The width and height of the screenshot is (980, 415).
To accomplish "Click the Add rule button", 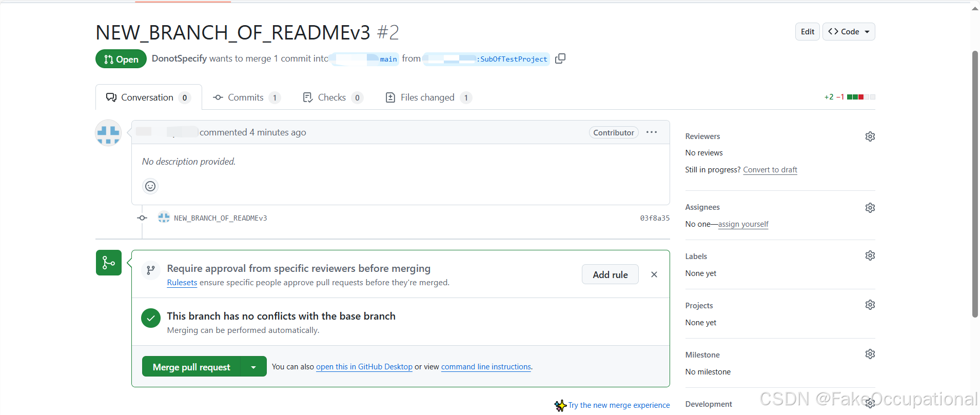I will click(x=610, y=274).
